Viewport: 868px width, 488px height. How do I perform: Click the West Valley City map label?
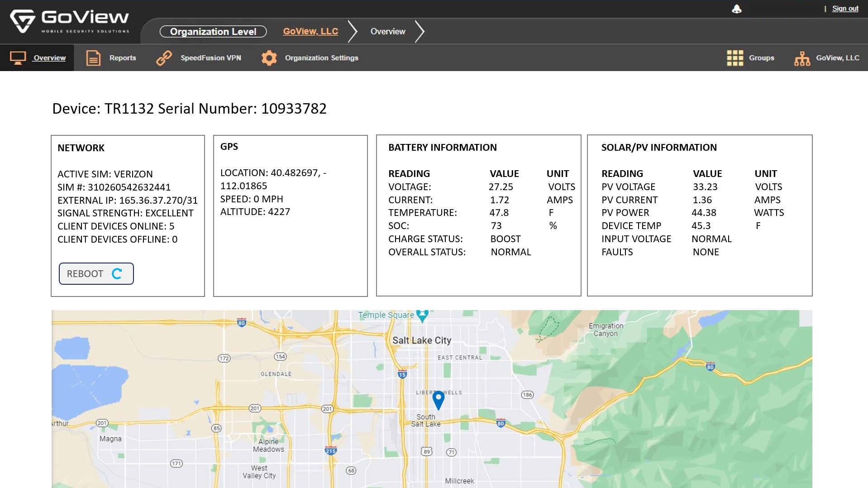[x=259, y=472]
